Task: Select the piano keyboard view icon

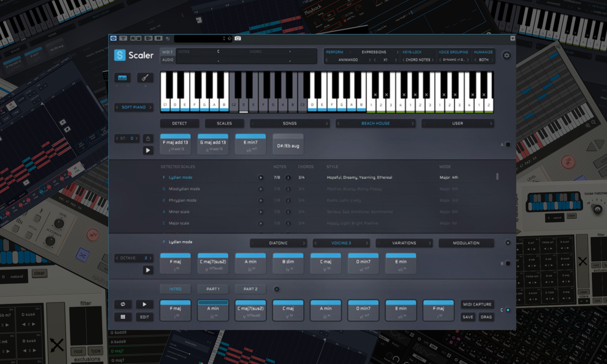Action: click(x=122, y=78)
